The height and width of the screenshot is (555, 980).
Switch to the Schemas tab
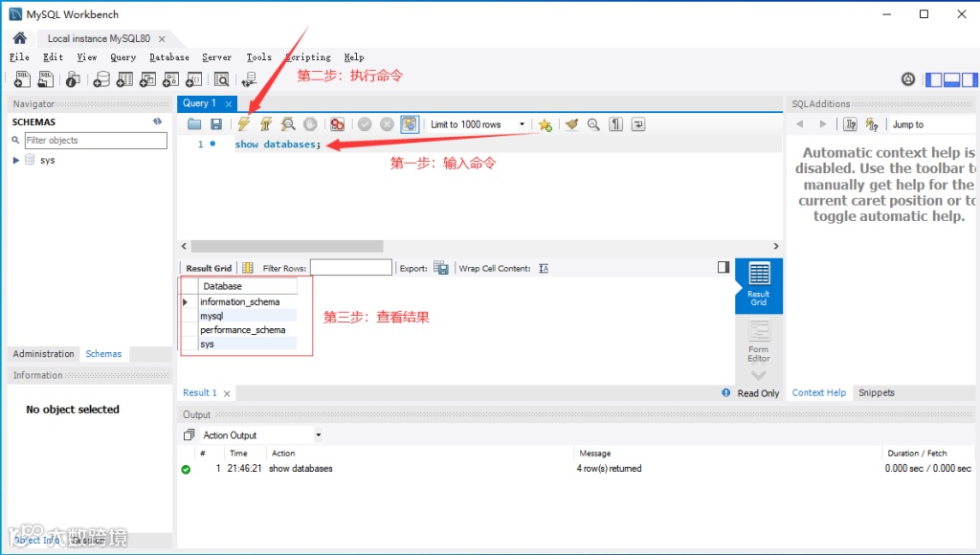coord(103,354)
